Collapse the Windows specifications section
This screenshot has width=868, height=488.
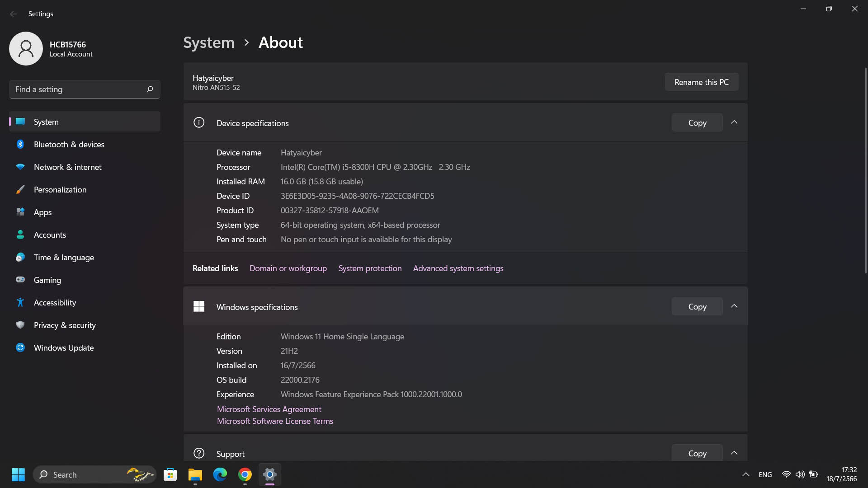click(x=734, y=306)
